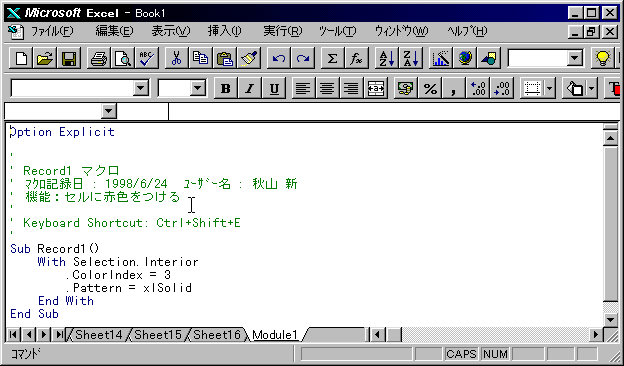The height and width of the screenshot is (366, 624).
Task: Expand the font name dropdown
Action: tap(140, 88)
